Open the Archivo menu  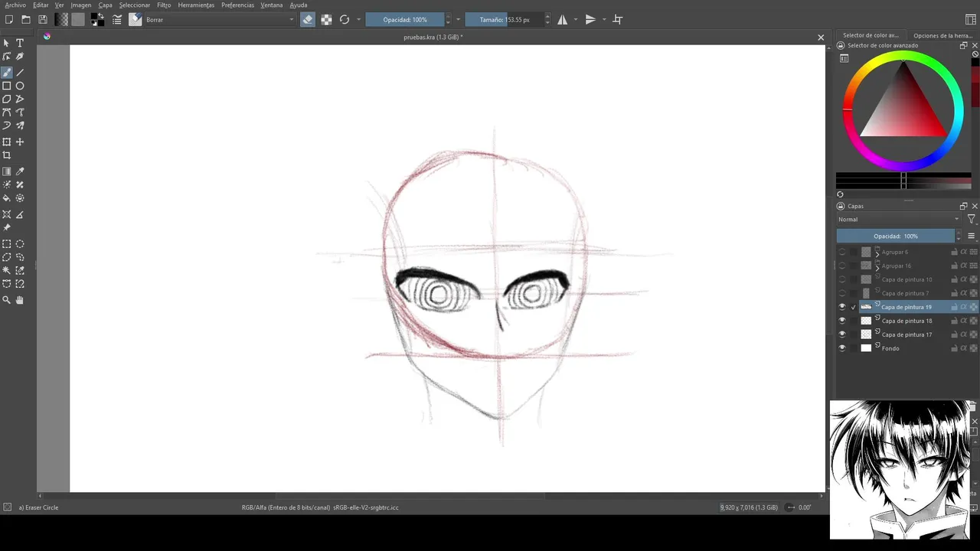click(15, 5)
